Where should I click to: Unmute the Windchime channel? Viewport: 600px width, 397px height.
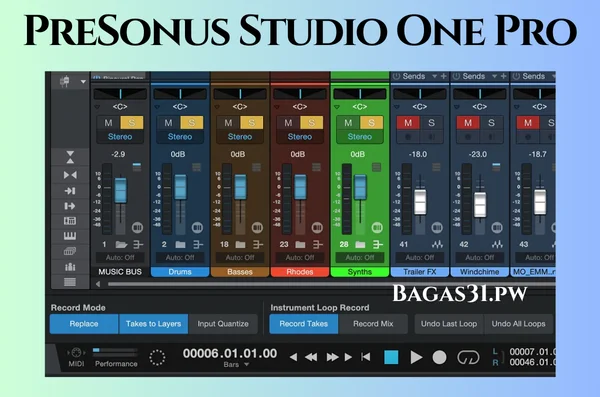(x=468, y=123)
